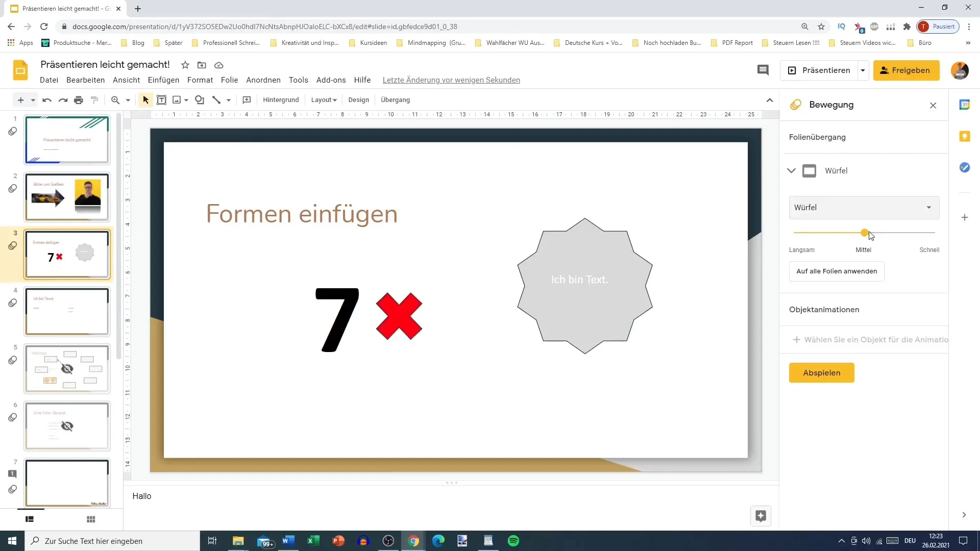The height and width of the screenshot is (551, 980).
Task: Select slide 1 thumbnail
Action: tap(67, 140)
